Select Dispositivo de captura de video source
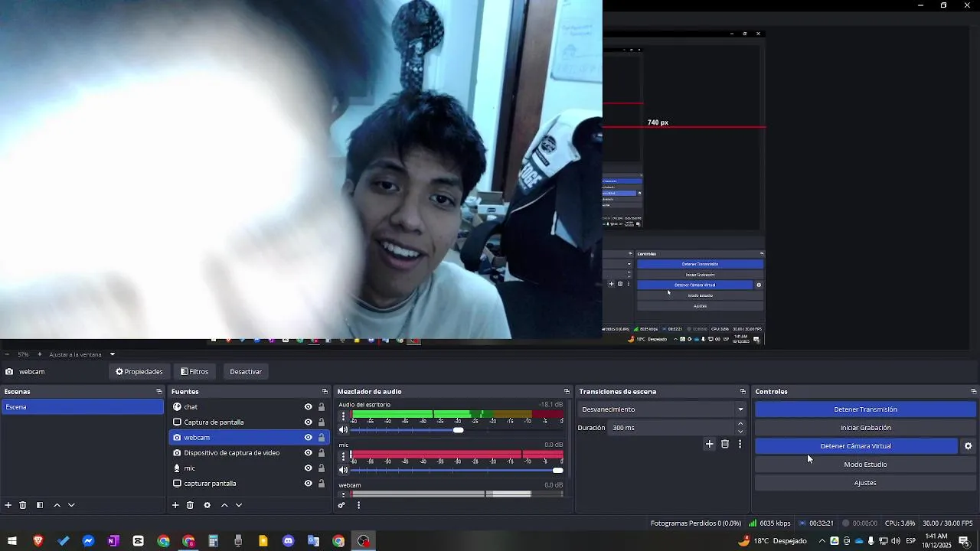The height and width of the screenshot is (551, 980). point(249,453)
